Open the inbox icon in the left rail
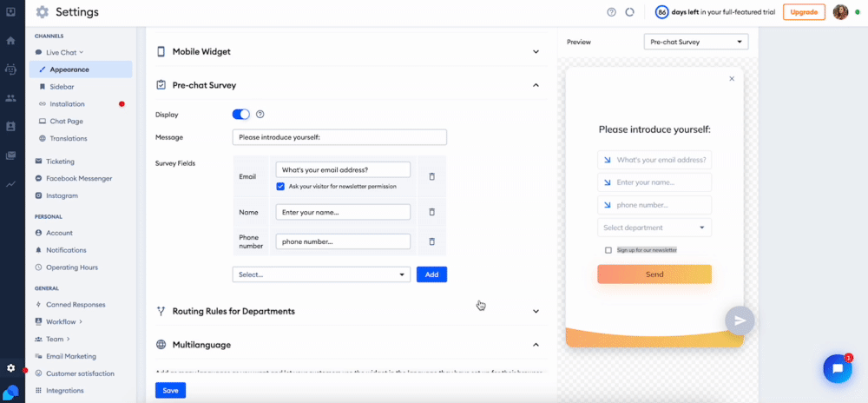The image size is (868, 403). pyautogui.click(x=10, y=11)
